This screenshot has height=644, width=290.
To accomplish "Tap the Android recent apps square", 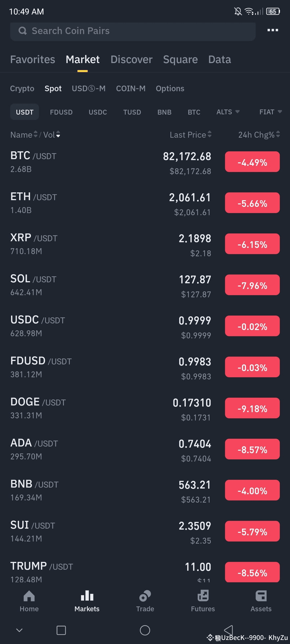I will [x=61, y=630].
